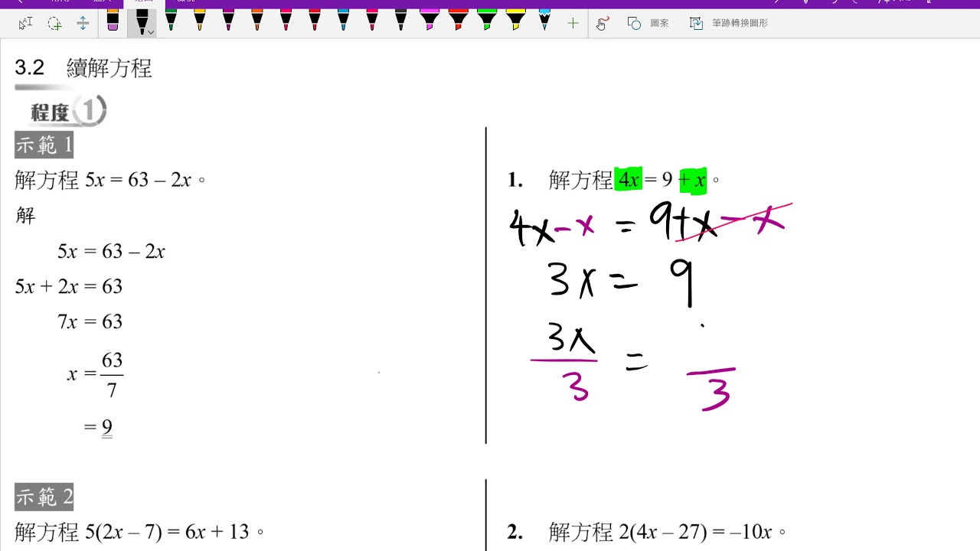Pick the green pen
This screenshot has width=980, height=551.
pyautogui.click(x=171, y=19)
